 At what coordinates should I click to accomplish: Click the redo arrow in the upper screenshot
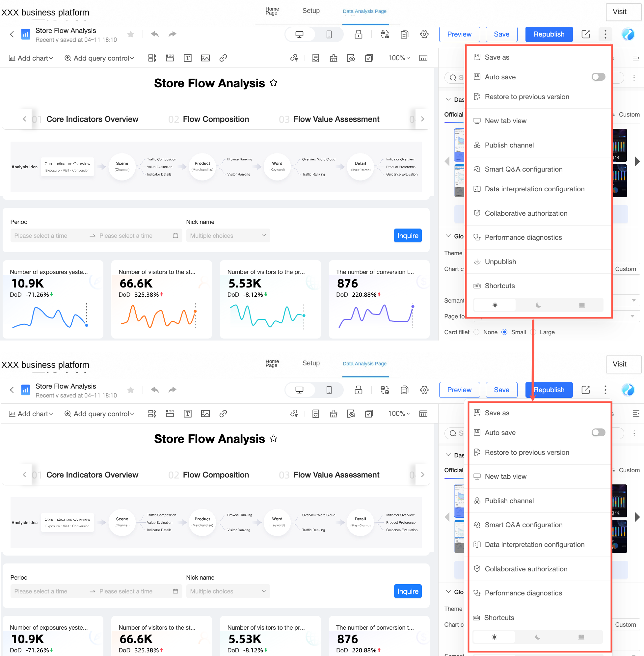click(x=173, y=34)
